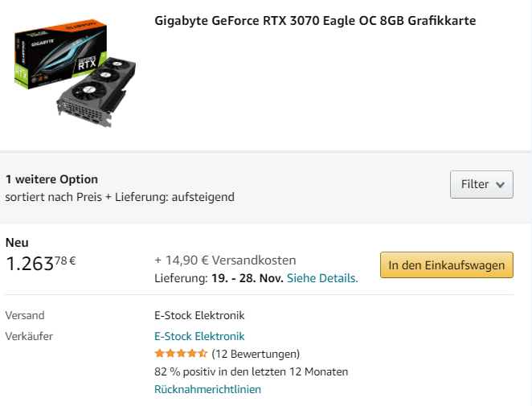Open the Filter dropdown
Viewport: 532px width, 406px height.
coord(481,184)
